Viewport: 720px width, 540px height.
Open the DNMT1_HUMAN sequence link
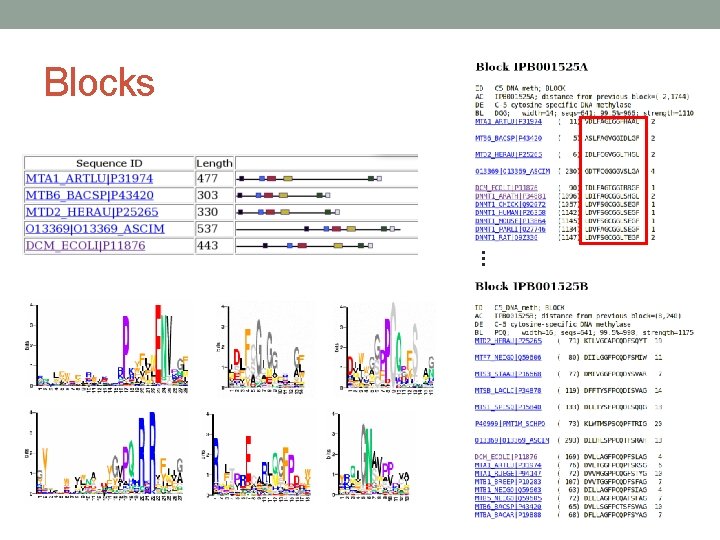(x=510, y=213)
